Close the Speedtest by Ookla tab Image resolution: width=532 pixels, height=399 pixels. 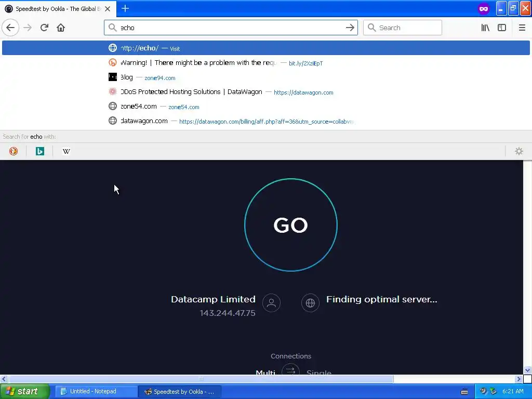108,9
